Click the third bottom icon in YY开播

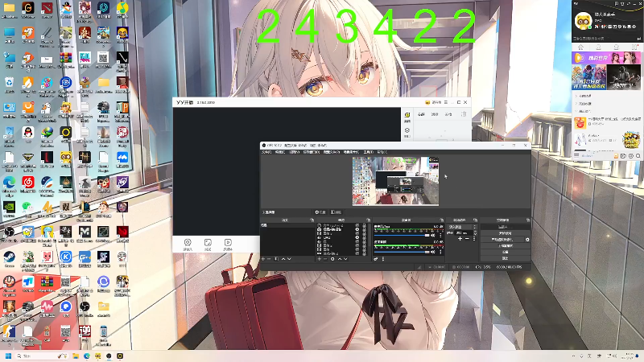click(228, 245)
